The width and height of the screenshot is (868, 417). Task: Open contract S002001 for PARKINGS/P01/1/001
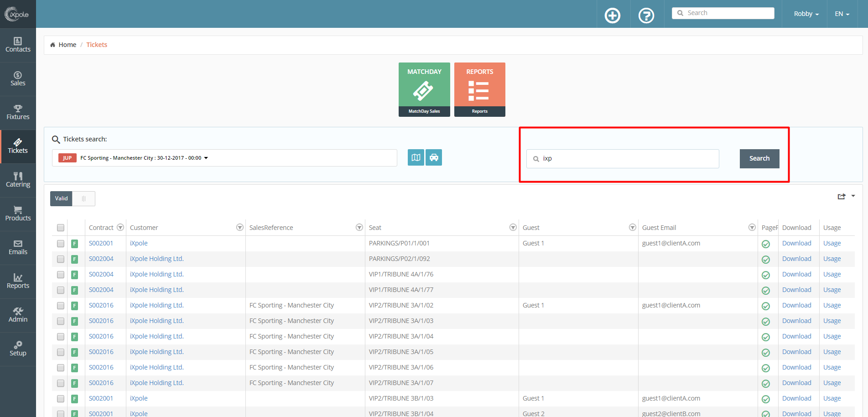tap(101, 243)
